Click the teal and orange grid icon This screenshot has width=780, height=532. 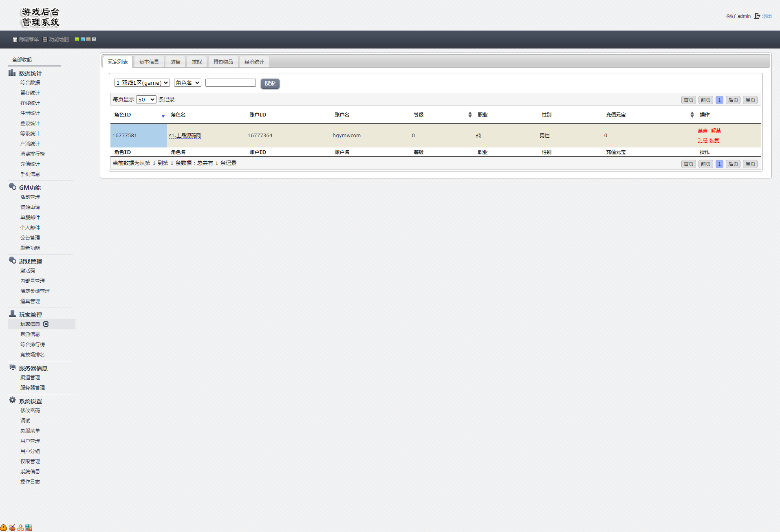(x=29, y=528)
